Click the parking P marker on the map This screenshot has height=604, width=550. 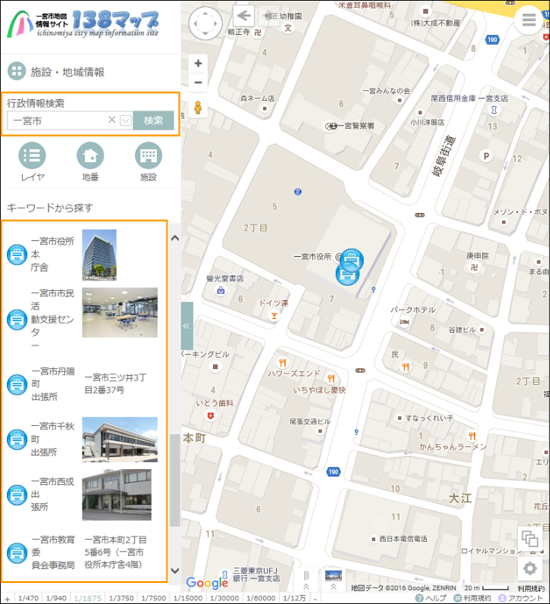click(x=486, y=156)
